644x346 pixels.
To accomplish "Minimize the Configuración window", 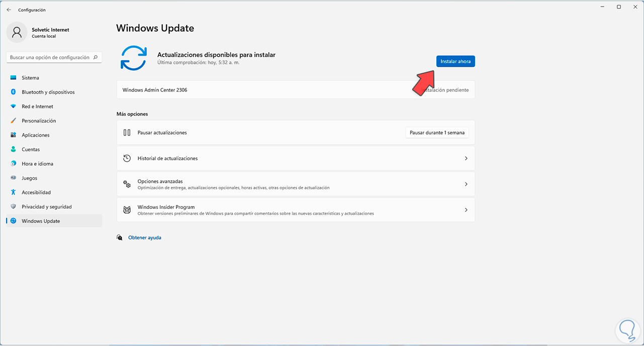I will [601, 7].
